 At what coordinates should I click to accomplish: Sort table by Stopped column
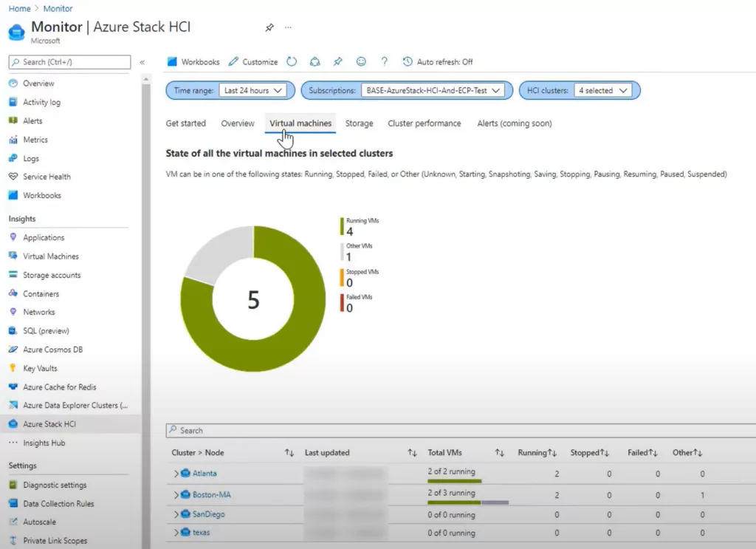(x=605, y=453)
